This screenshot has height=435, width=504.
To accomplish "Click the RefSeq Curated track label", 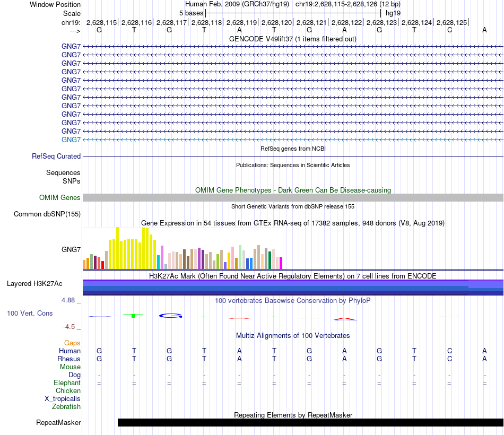I will 56,156.
